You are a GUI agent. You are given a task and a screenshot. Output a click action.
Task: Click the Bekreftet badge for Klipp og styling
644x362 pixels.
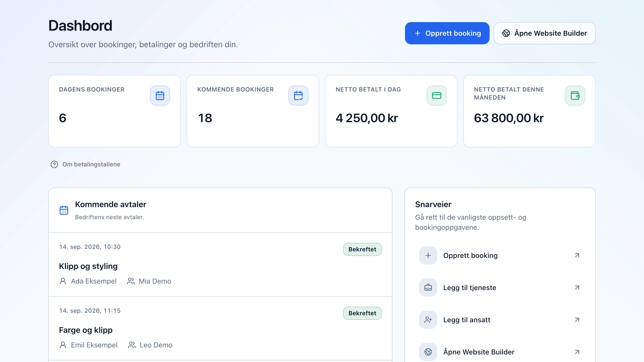point(362,249)
